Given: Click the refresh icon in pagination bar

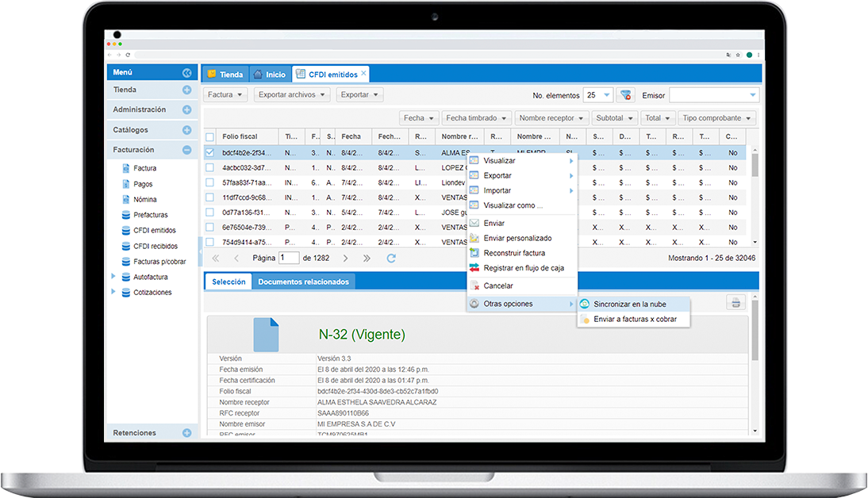Looking at the screenshot, I should 391,259.
